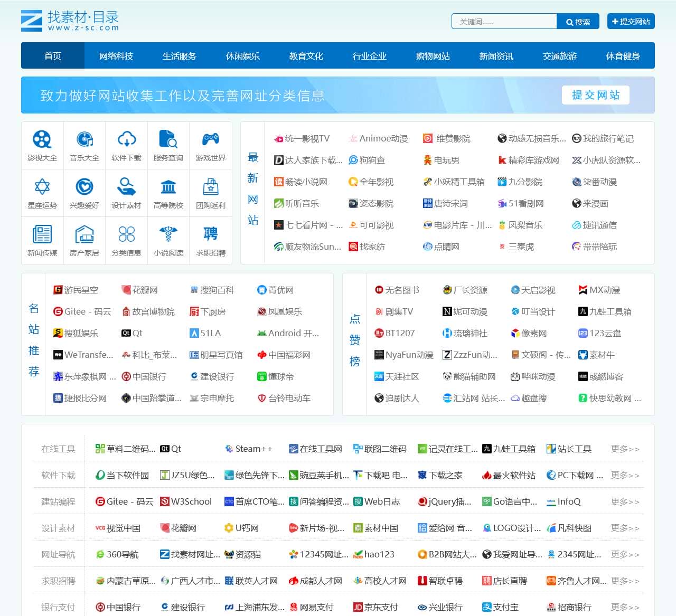Screen dimensions: 676x616
Task: Click the 360导航 favicon
Action: pos(100,554)
